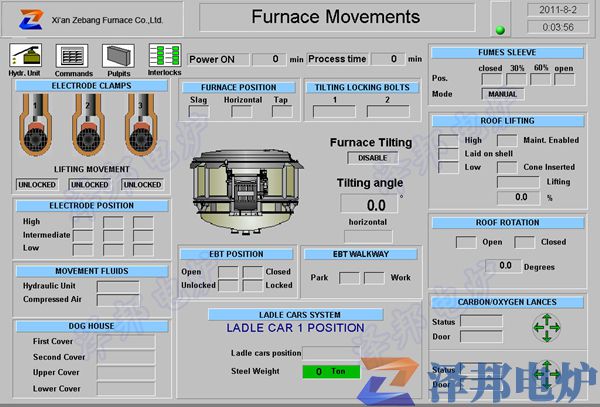Click the upper lance green arrows control

tap(546, 326)
